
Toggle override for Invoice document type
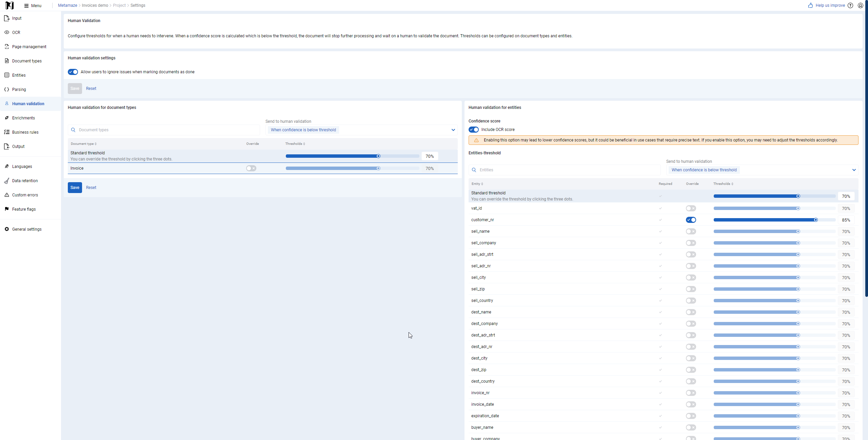click(x=251, y=168)
